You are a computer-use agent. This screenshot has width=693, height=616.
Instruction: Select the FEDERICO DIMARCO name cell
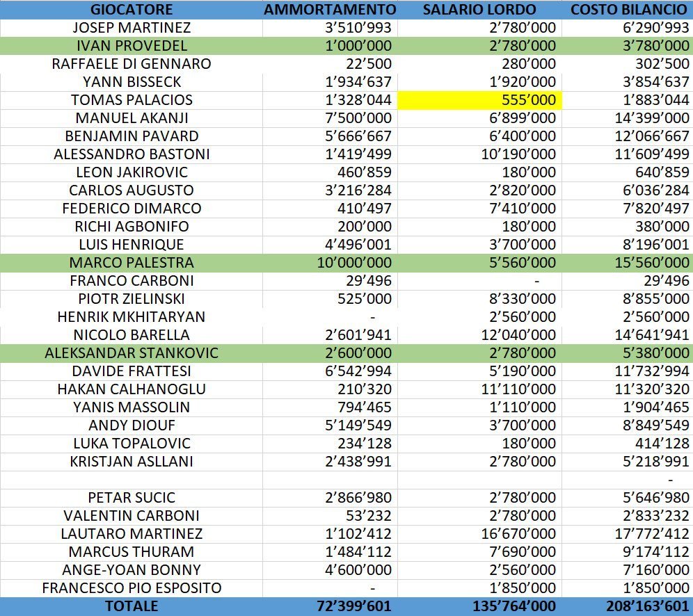pos(132,209)
